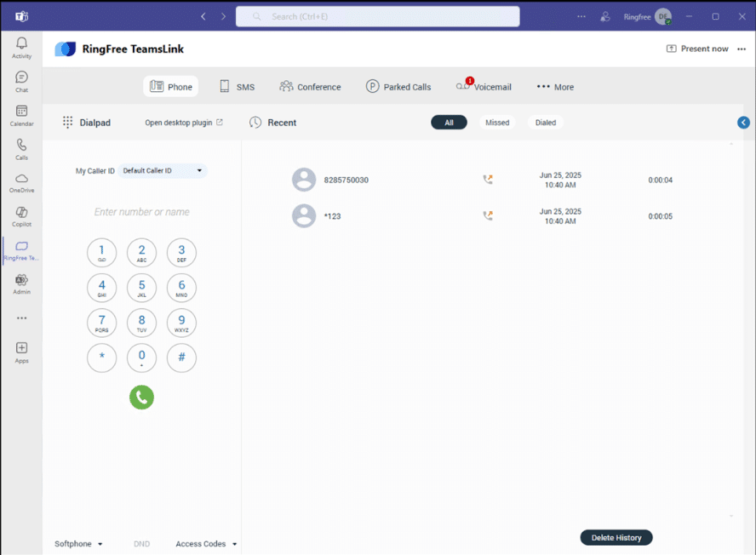This screenshot has width=756, height=555.
Task: Open the Chat sidebar icon
Action: coord(21,82)
